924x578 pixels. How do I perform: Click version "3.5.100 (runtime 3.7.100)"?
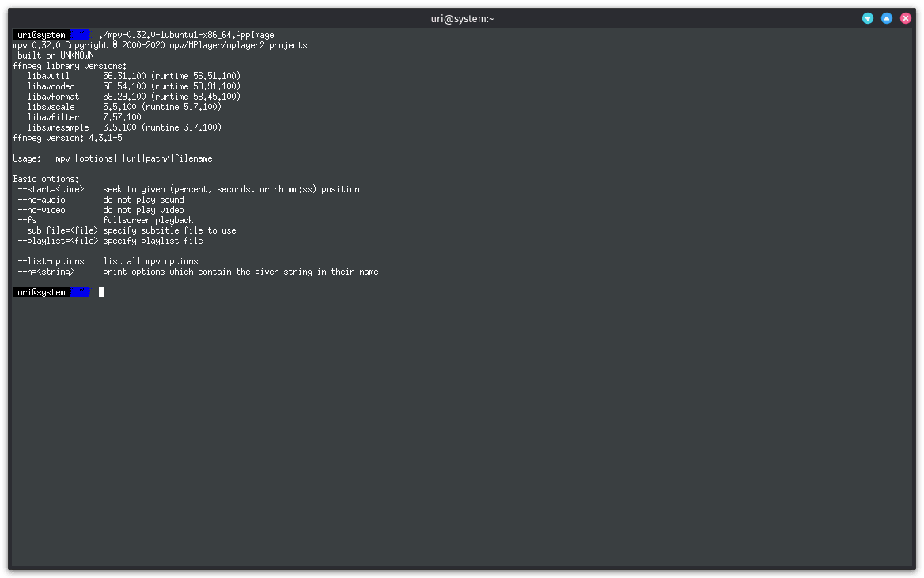click(162, 128)
